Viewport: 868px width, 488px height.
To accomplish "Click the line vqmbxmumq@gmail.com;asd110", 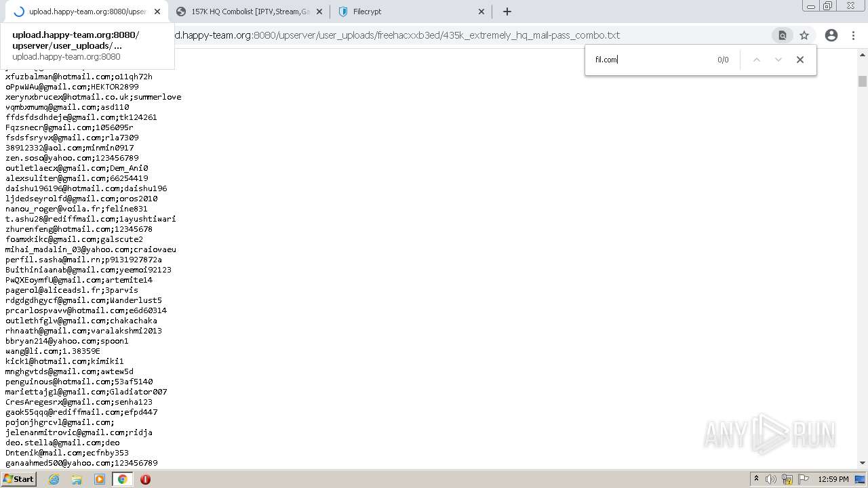I will [x=67, y=107].
